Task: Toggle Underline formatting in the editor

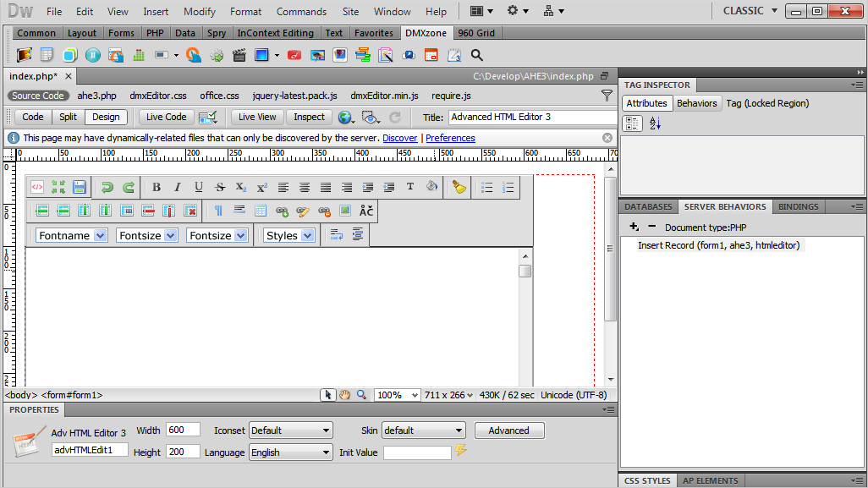Action: click(x=199, y=188)
